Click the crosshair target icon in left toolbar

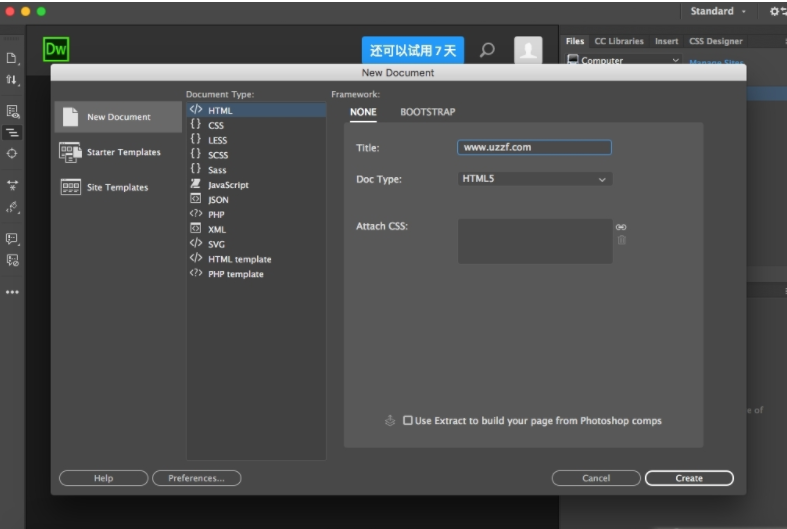(12, 153)
